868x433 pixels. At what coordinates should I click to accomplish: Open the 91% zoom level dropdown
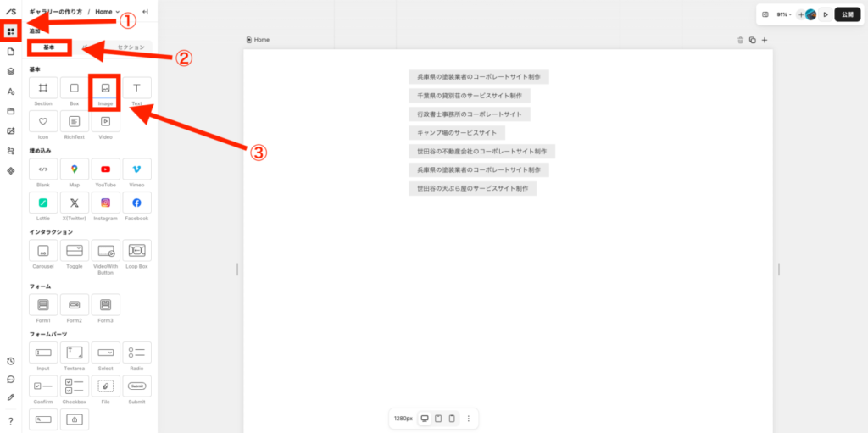[x=783, y=14]
